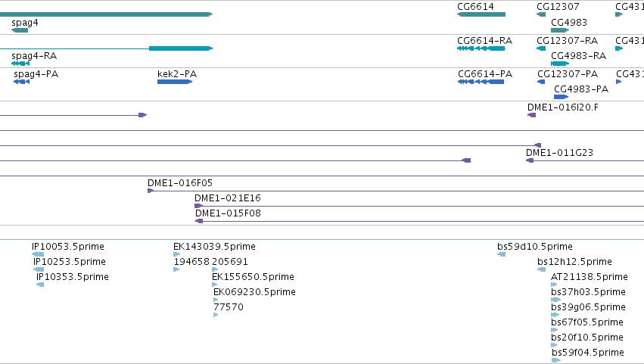Select the kek2-PA protein feature bar
The width and height of the screenshot is (644, 364).
tap(175, 82)
